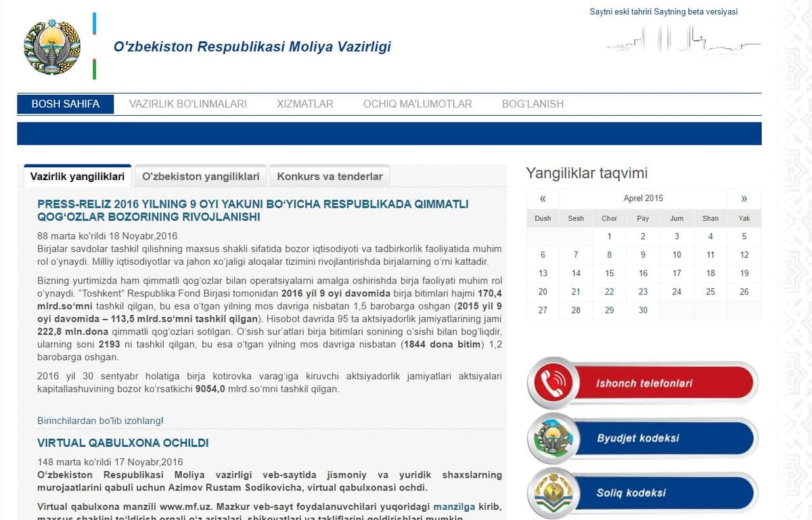Select calendar date 8

[610, 255]
